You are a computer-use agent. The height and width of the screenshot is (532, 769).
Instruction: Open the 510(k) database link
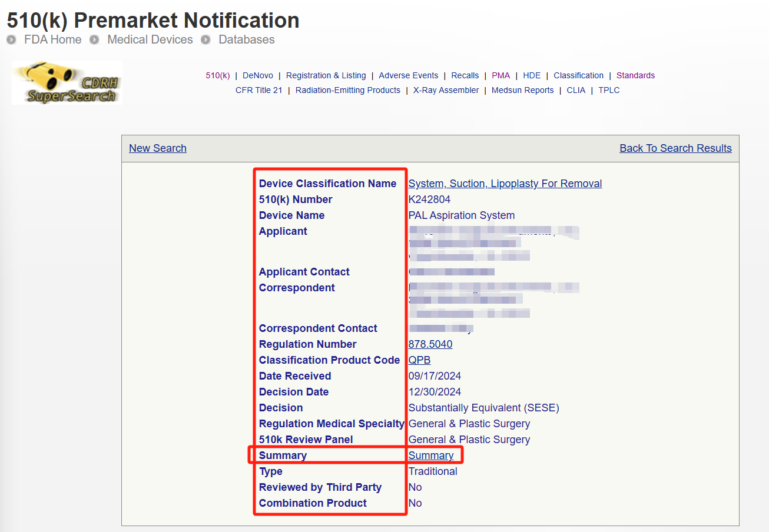coord(218,75)
